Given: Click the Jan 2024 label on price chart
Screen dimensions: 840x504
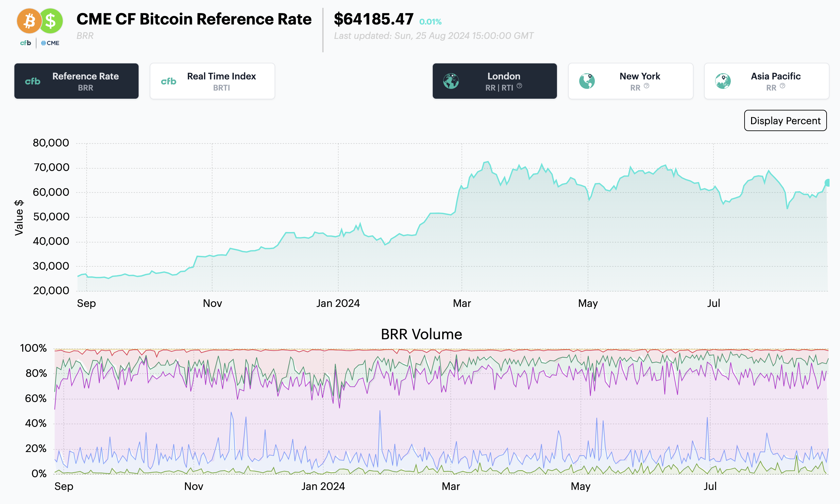Looking at the screenshot, I should [x=338, y=303].
